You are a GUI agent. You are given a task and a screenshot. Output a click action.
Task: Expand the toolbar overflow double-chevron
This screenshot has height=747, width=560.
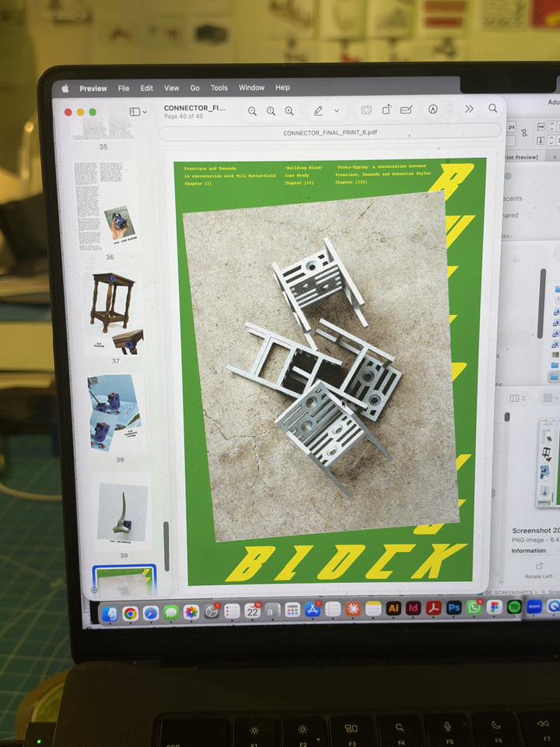pos(469,109)
